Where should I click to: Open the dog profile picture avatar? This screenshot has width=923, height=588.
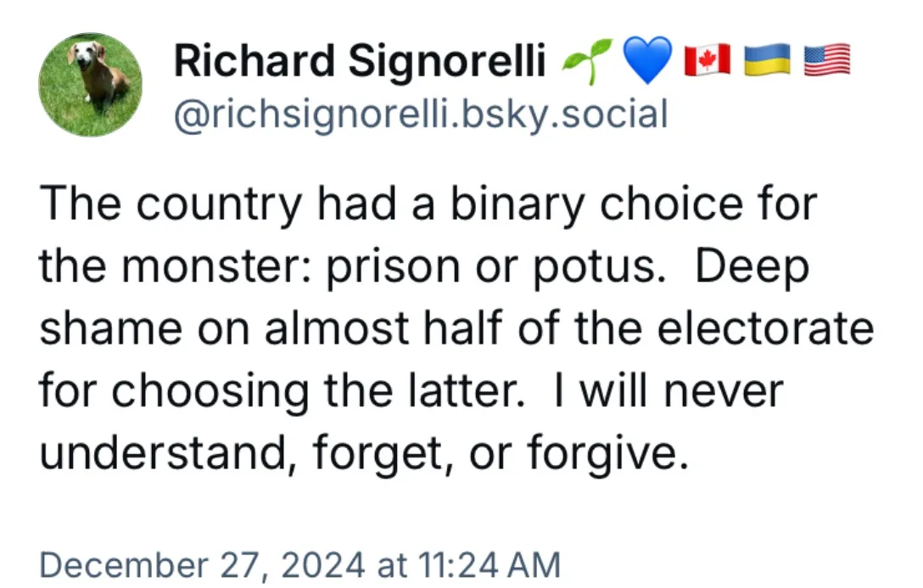[91, 85]
